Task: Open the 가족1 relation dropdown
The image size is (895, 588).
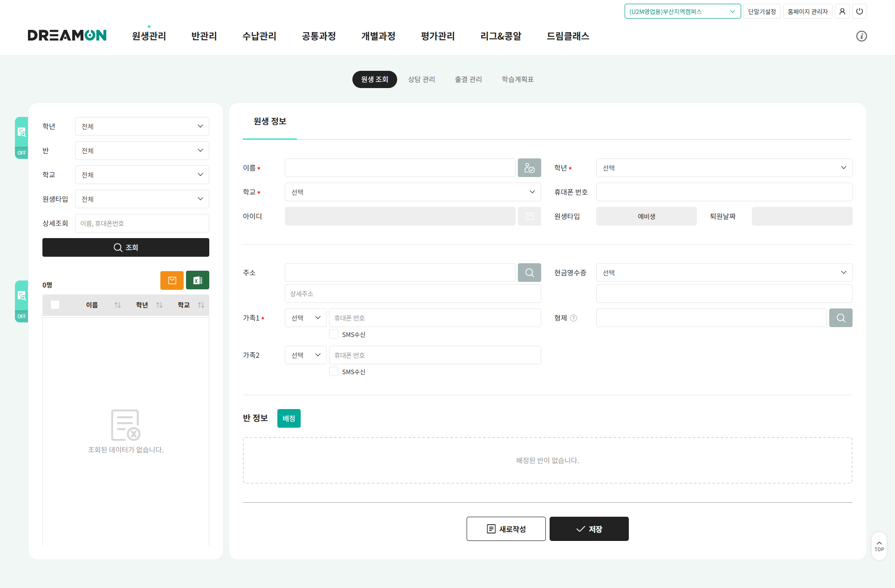Action: (306, 318)
